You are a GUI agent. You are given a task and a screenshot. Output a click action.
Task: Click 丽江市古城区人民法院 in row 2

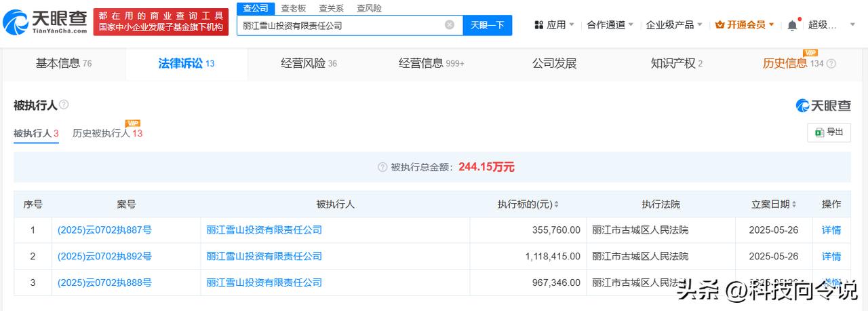point(640,257)
